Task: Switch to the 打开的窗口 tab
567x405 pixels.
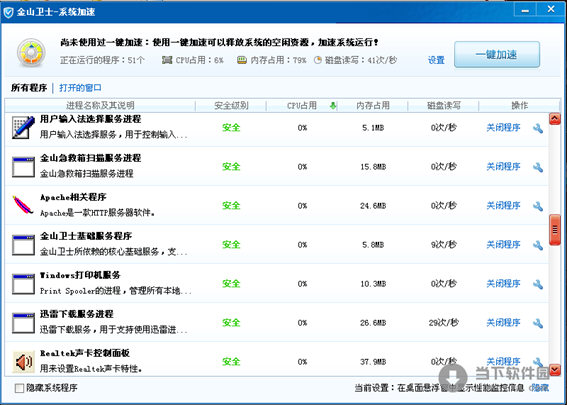Action: pos(80,88)
